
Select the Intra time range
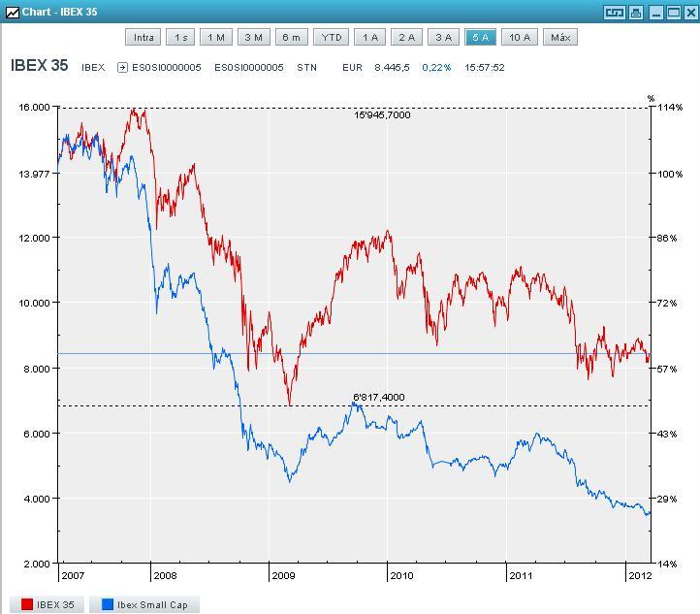[x=143, y=37]
